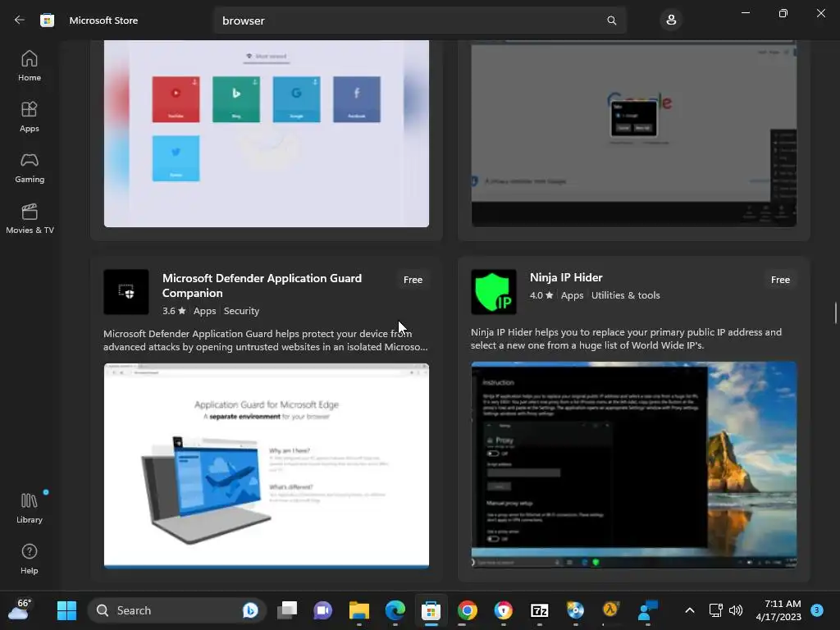Click Microsoft Defender Application Guard Companion app icon
The width and height of the screenshot is (840, 630).
pyautogui.click(x=126, y=292)
